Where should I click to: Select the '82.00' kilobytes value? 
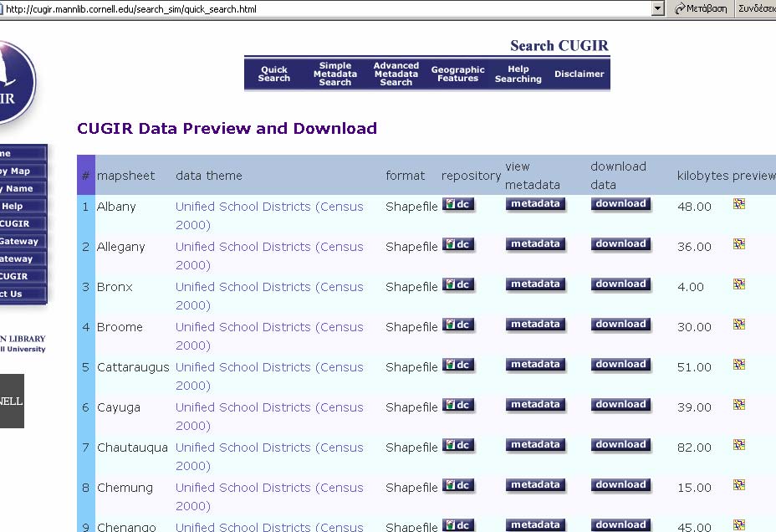point(694,448)
